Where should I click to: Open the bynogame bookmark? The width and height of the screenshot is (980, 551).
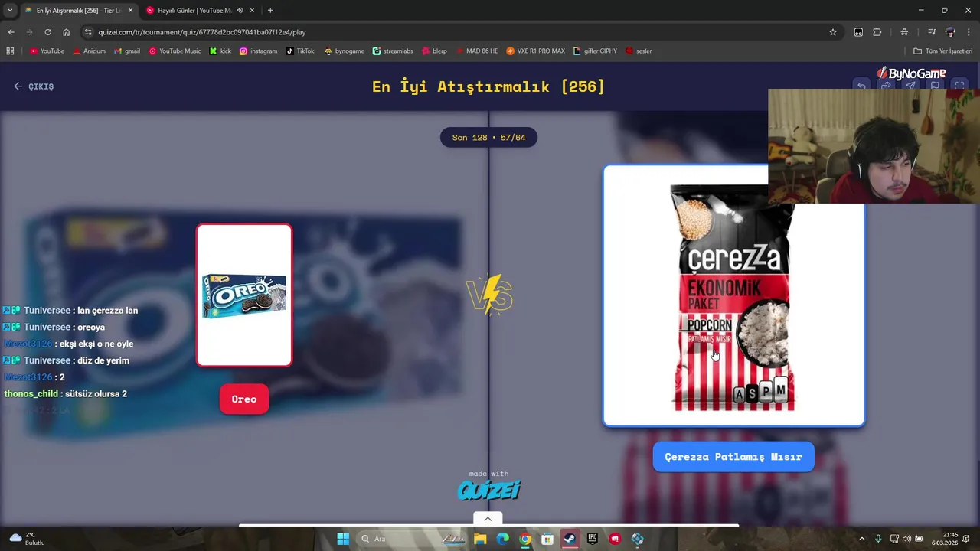tap(345, 51)
